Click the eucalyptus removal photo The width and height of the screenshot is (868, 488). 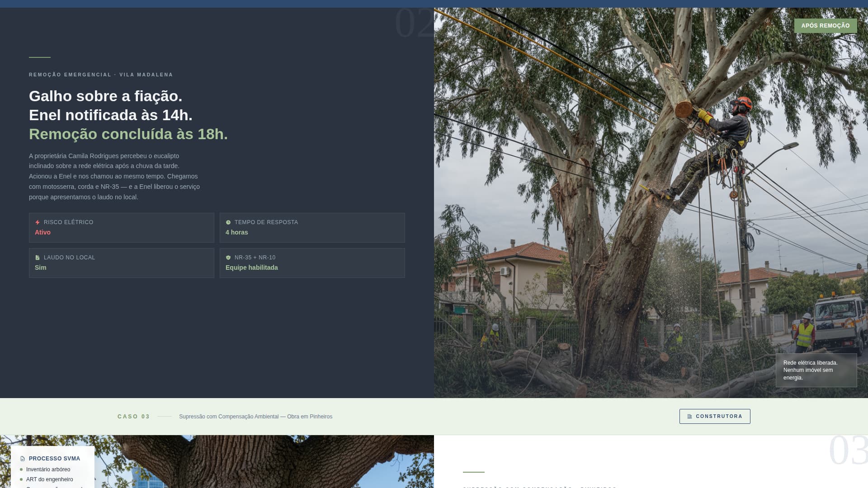coord(651,203)
